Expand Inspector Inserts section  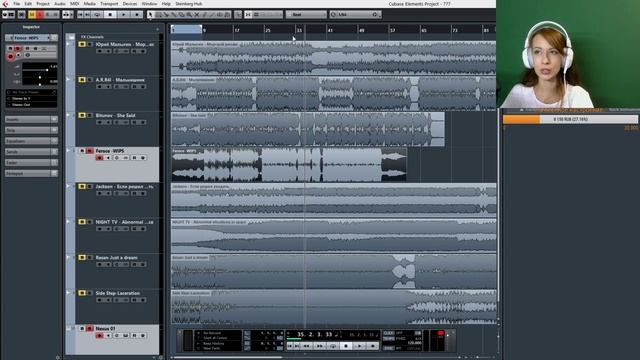point(31,119)
